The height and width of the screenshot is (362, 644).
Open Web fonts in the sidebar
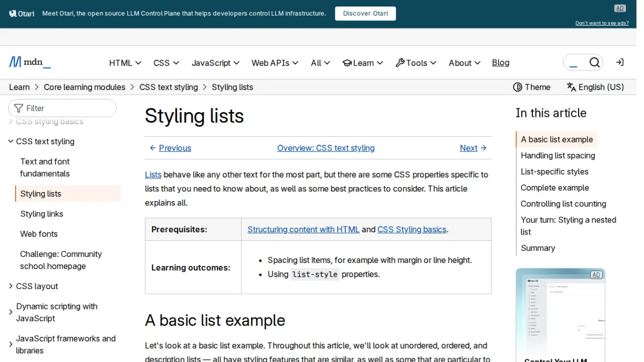[39, 234]
